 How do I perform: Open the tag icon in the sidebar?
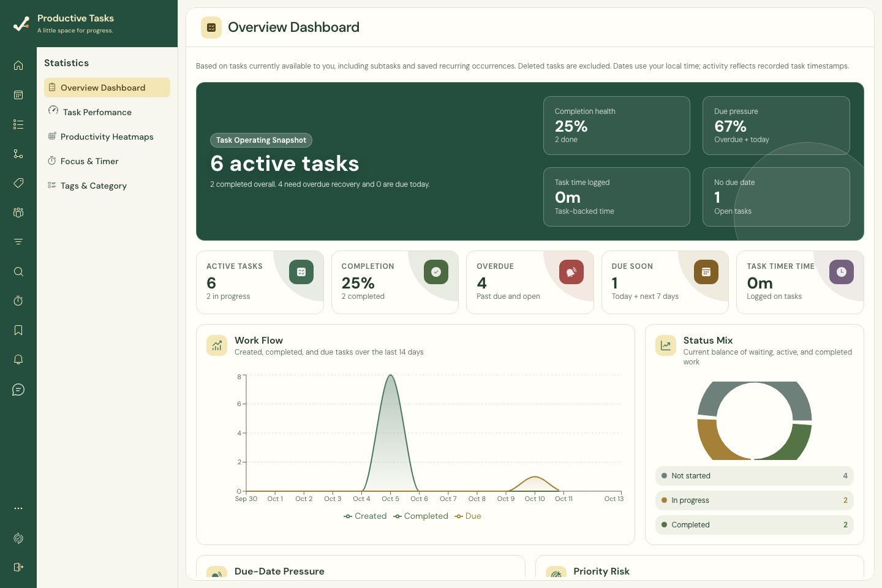click(18, 183)
